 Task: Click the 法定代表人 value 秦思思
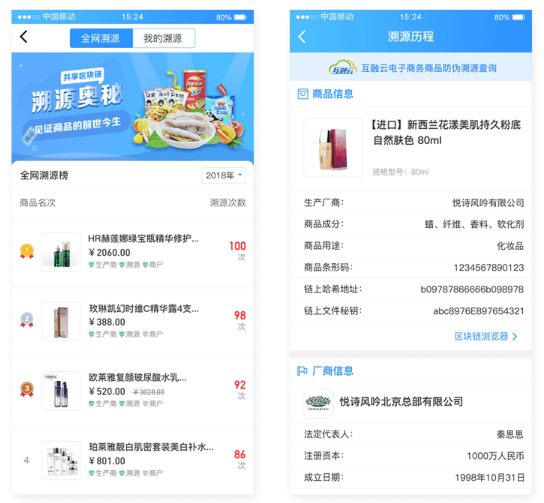click(510, 434)
